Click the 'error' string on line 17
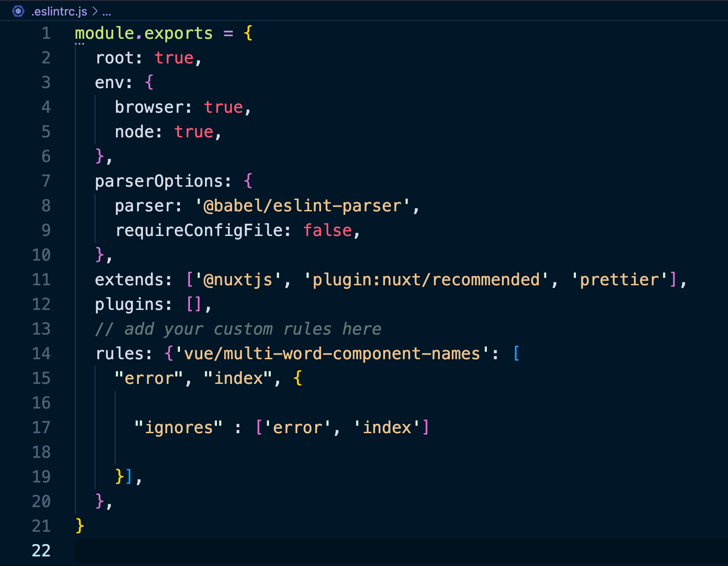 297,427
